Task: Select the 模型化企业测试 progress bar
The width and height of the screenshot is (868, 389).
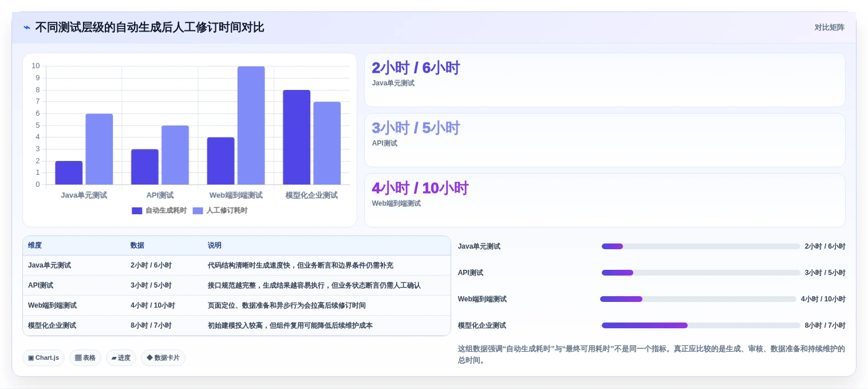Action: [701, 325]
